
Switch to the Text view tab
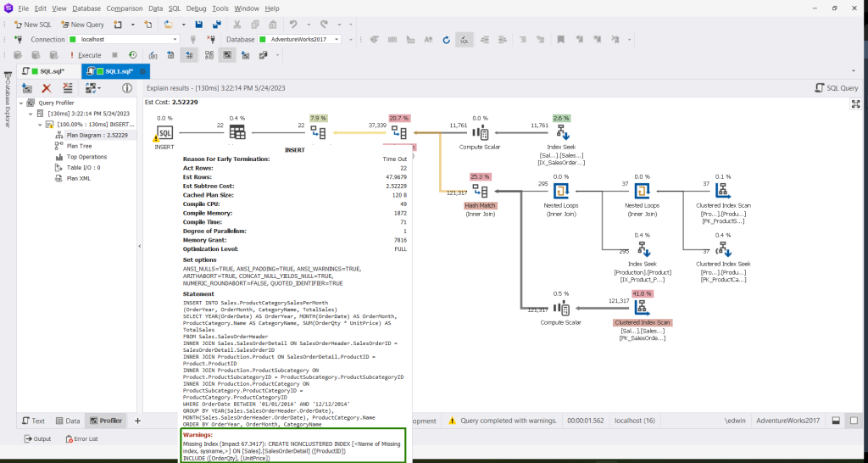point(33,421)
